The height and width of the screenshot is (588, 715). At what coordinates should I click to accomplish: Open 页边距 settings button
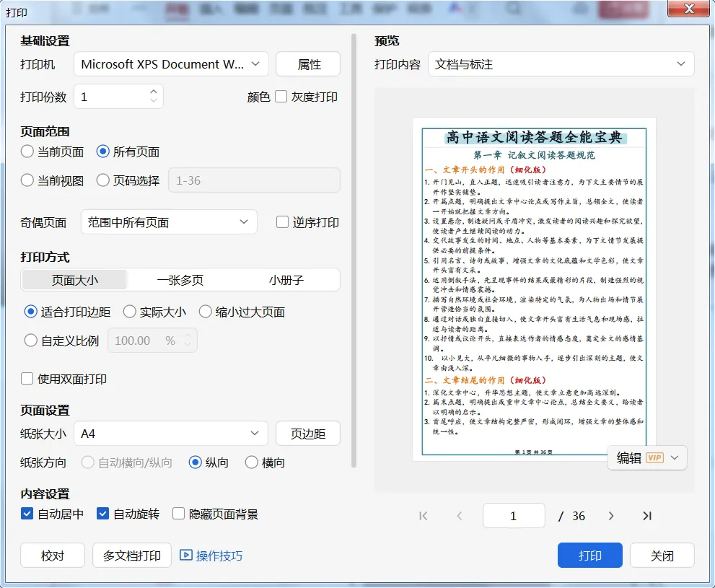pos(308,433)
